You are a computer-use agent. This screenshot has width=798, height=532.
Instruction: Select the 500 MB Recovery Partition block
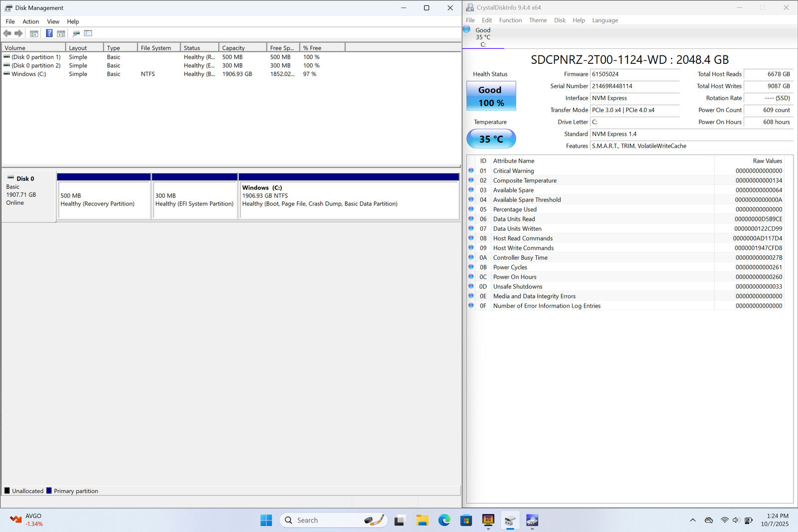coord(104,200)
